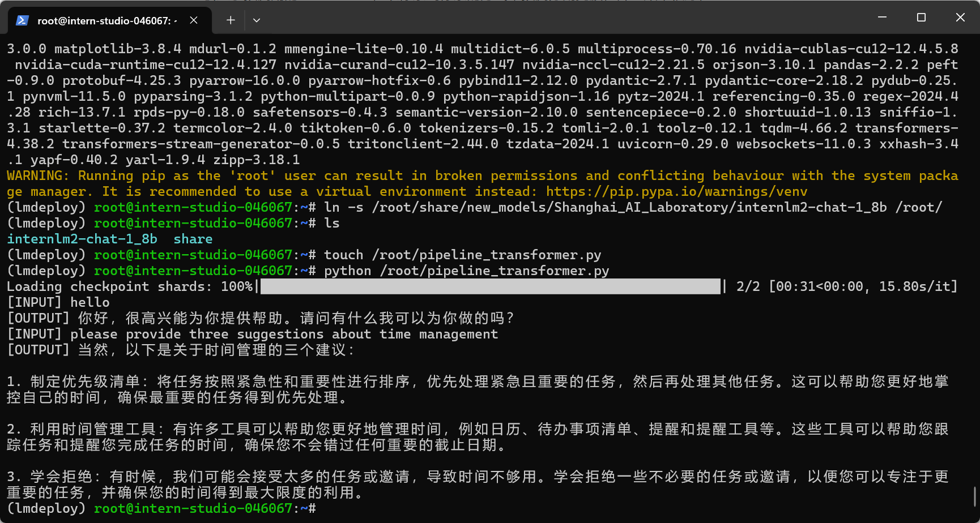Click 'transformers-stream-generator-0.0.5' package text

pos(201,144)
